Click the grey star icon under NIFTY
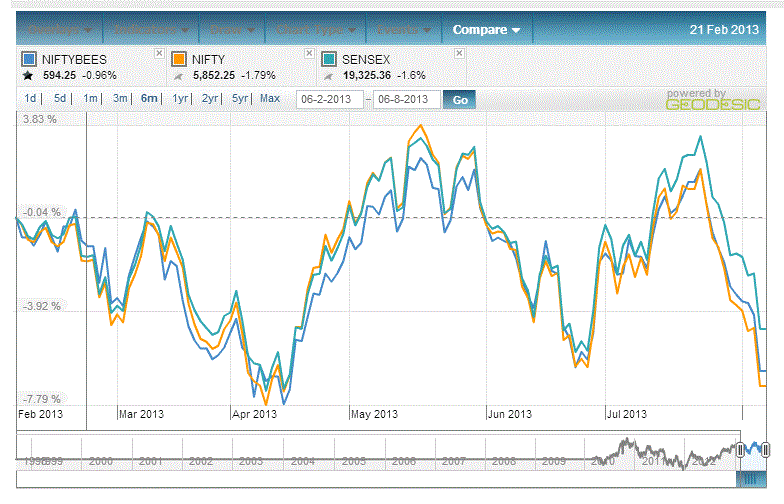 pos(178,76)
